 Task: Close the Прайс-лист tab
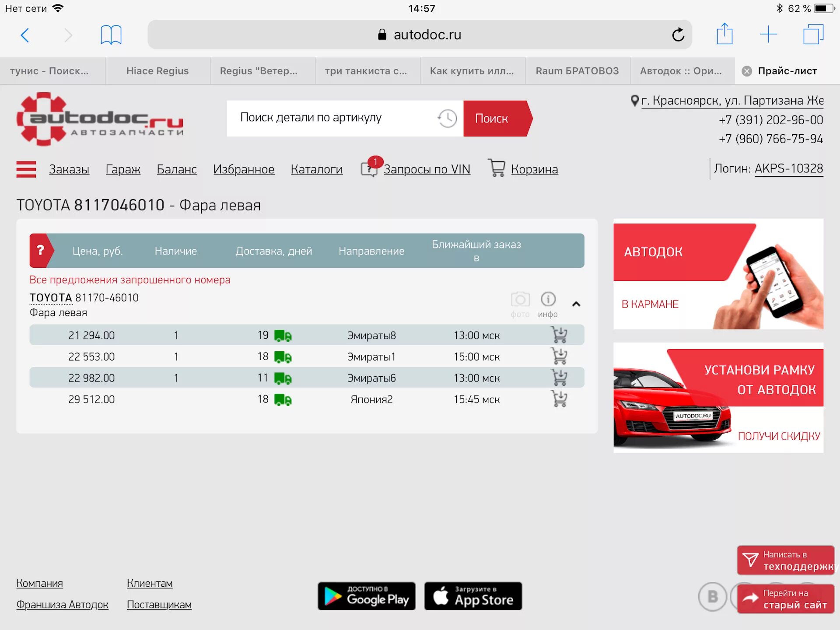[x=747, y=71]
